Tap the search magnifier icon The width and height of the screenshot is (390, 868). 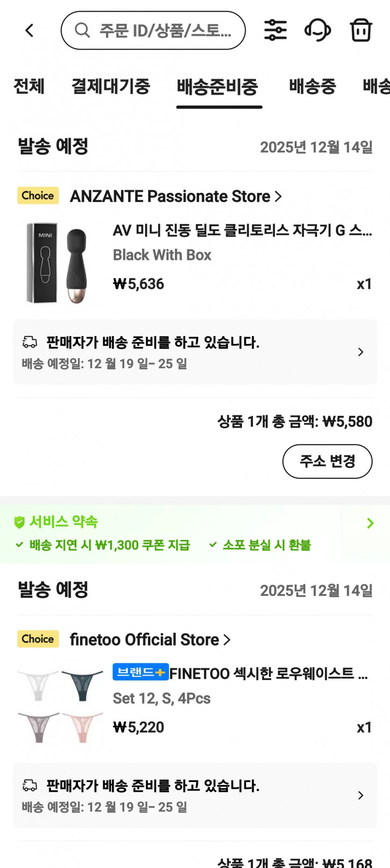(82, 30)
